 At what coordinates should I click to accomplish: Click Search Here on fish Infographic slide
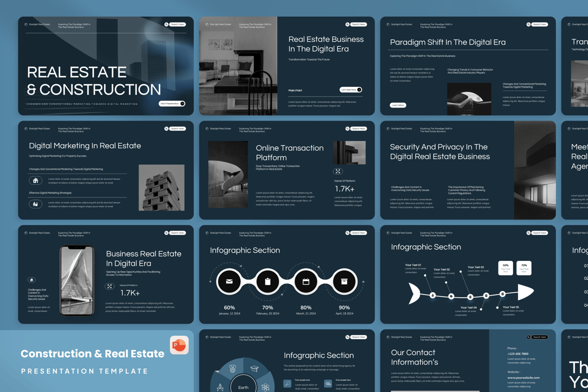coord(540,233)
